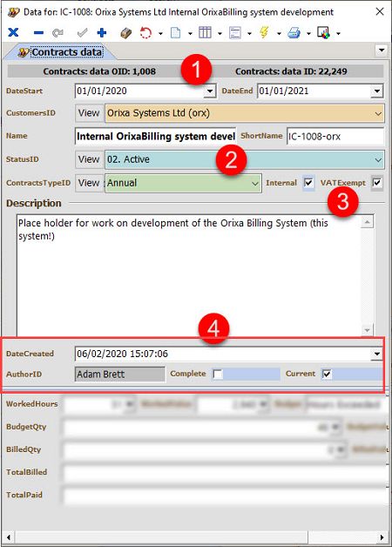This screenshot has width=392, height=547.
Task: Click the TotalBilled field
Action: tap(226, 473)
